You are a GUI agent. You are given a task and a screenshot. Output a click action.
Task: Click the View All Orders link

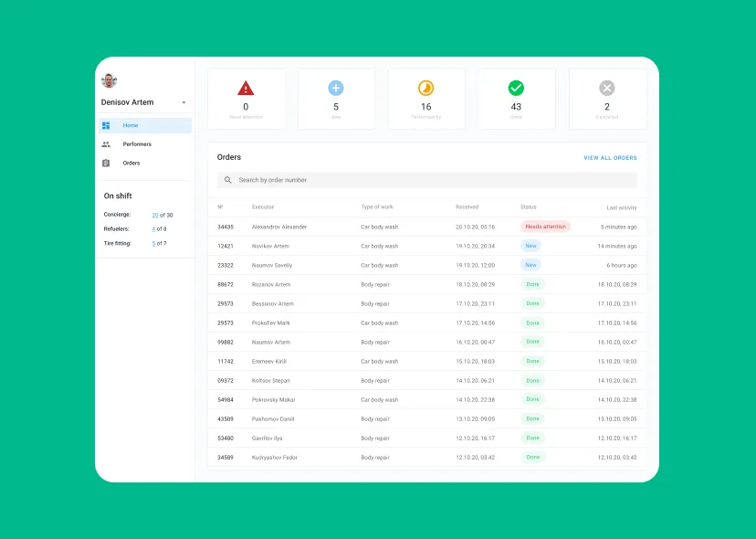tap(610, 158)
